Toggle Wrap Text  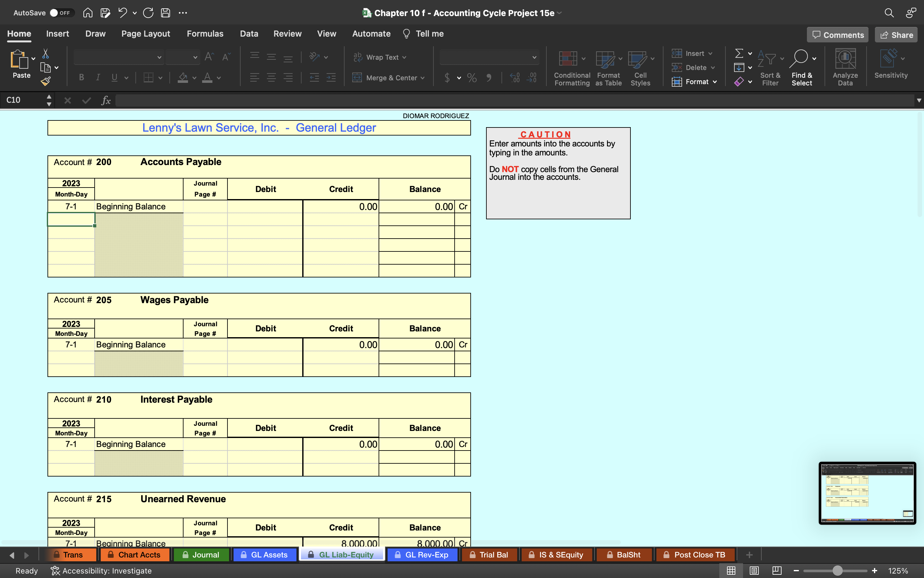[380, 57]
